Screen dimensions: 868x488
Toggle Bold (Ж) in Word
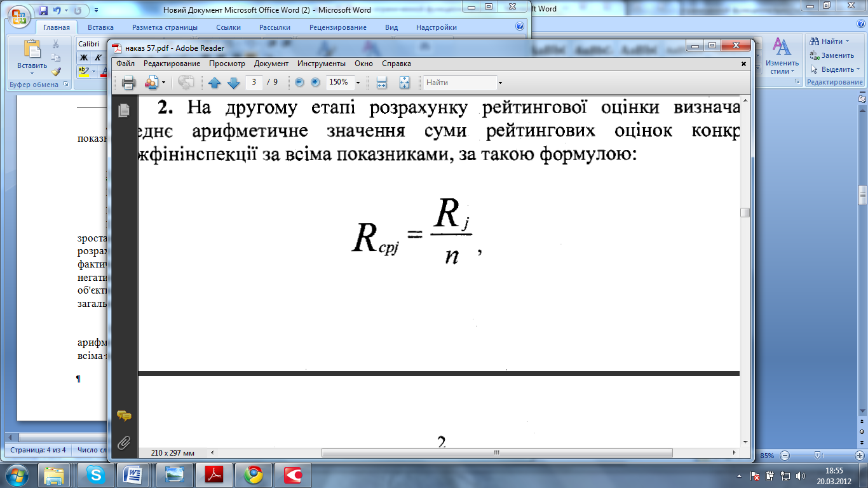point(83,58)
